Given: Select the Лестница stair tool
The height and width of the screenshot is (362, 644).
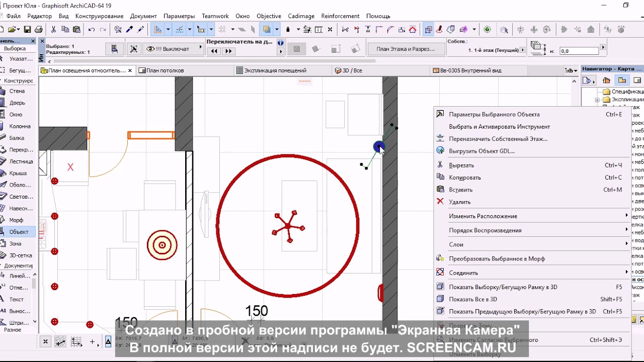Looking at the screenshot, I should 18,161.
